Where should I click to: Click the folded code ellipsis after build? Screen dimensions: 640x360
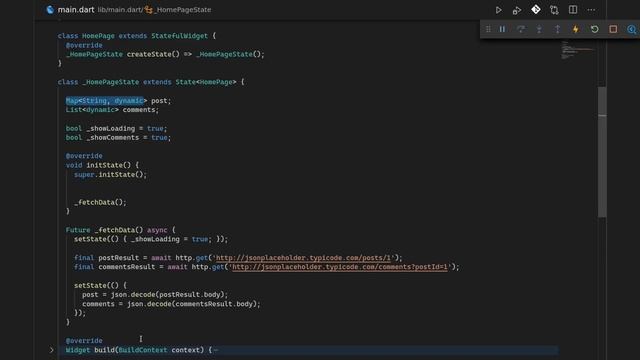216,350
